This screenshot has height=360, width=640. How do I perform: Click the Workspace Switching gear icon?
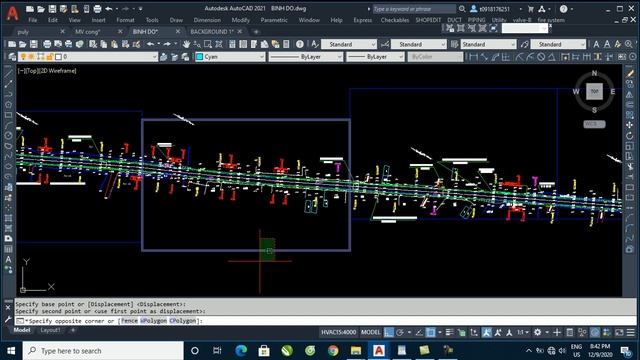pos(538,332)
